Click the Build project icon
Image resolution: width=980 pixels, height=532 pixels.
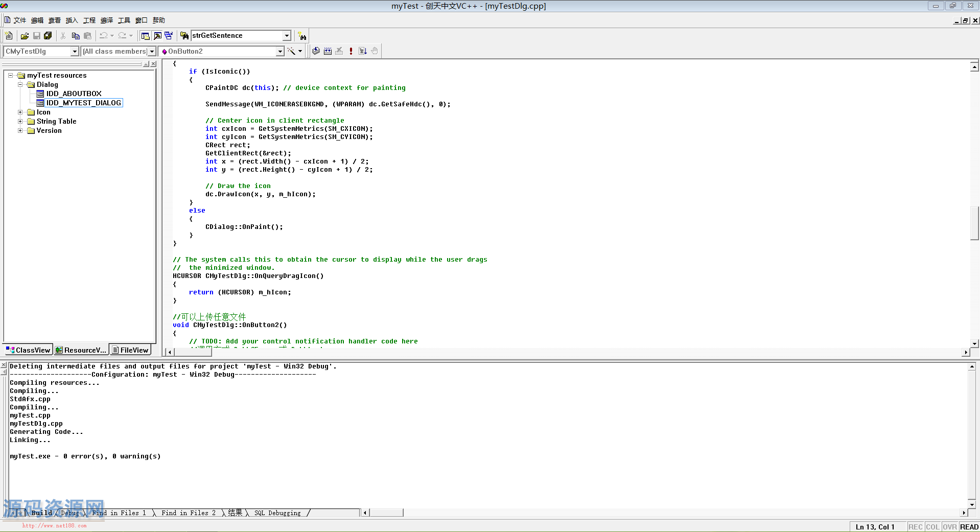point(328,51)
